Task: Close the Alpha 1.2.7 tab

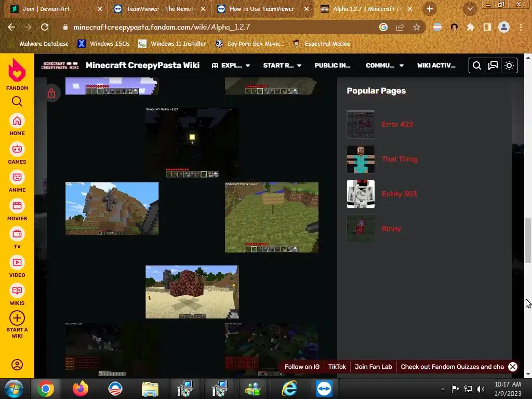Action: tap(410, 9)
